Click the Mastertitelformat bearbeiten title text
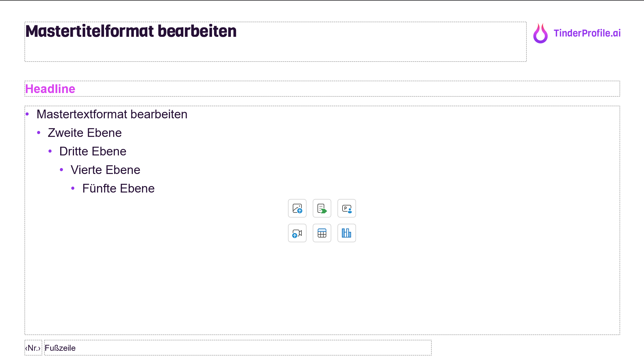 [x=131, y=31]
